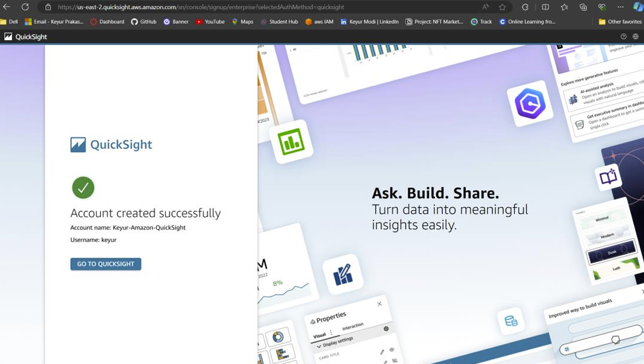The width and height of the screenshot is (644, 364).
Task: Launch the Copilot sidebar icon
Action: tap(638, 7)
